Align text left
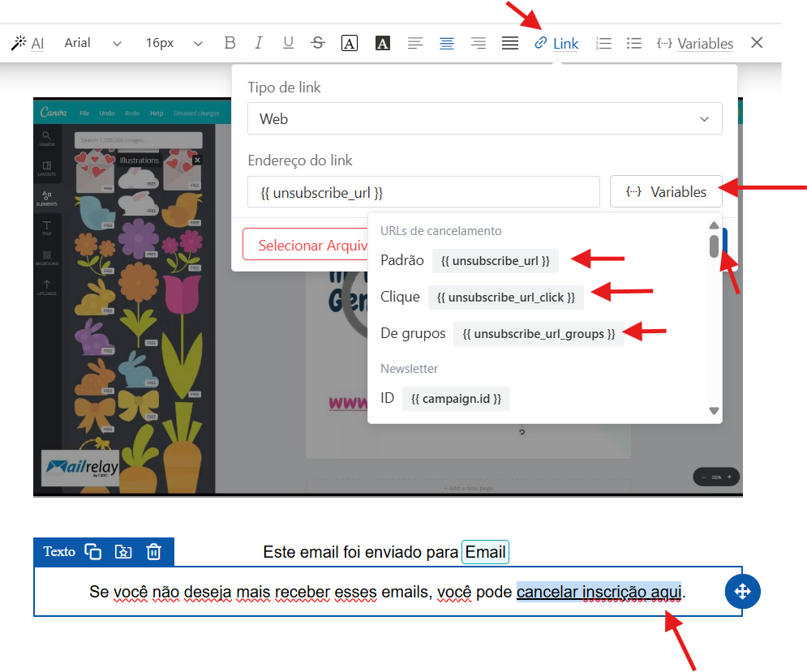Screen dimensions: 807x672 (x=414, y=43)
